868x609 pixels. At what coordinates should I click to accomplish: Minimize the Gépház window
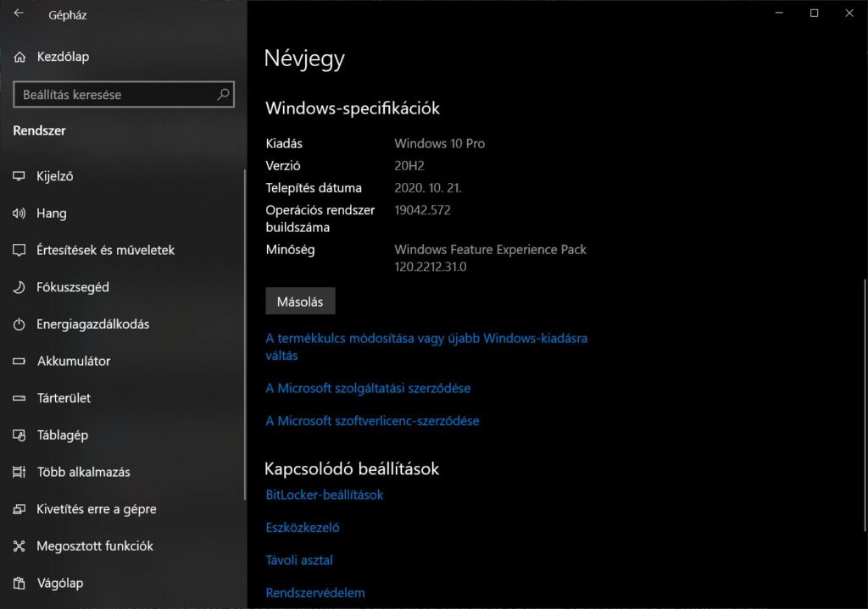click(x=779, y=13)
